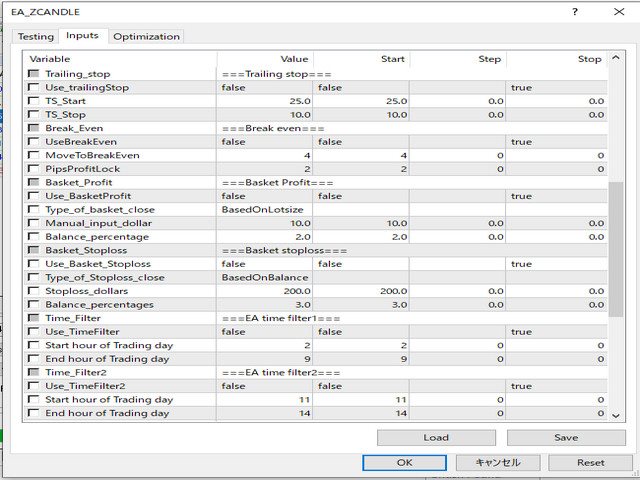
Task: Open the Use_TimeFilter false value dropdown
Action: point(265,331)
